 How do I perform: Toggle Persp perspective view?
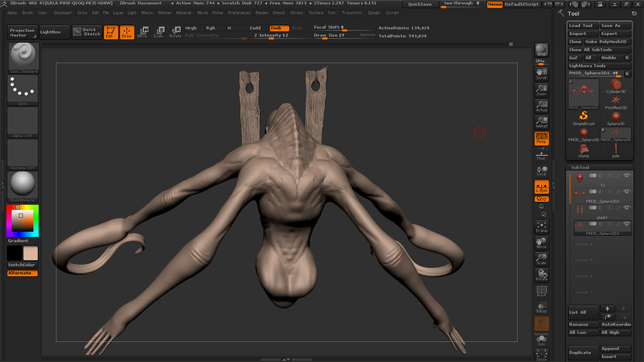click(x=541, y=138)
